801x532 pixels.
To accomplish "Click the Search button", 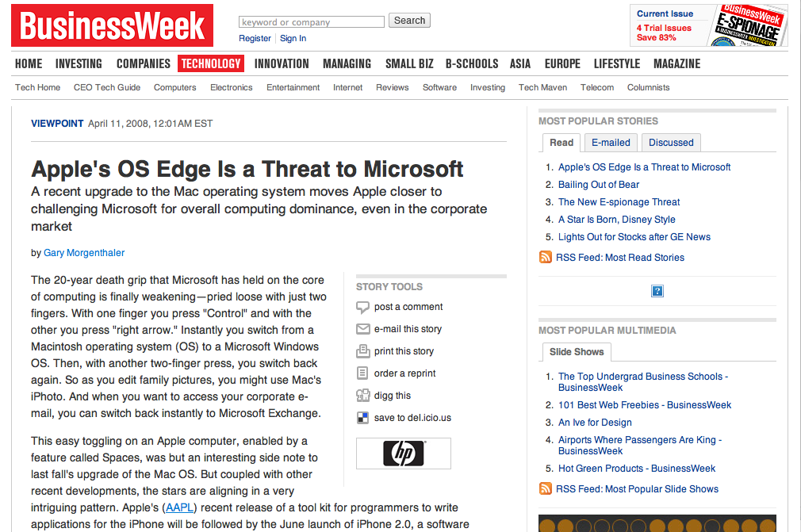I will pyautogui.click(x=410, y=21).
